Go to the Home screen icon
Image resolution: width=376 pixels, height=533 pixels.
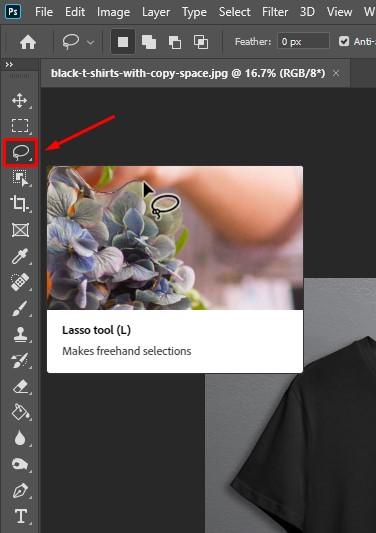pyautogui.click(x=28, y=42)
